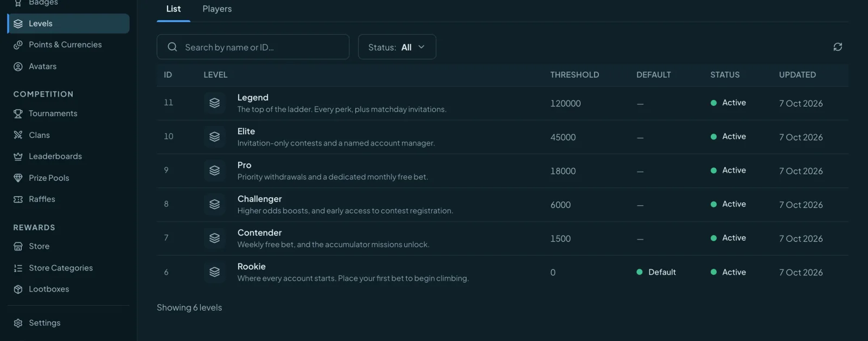Open the Challenger level
The height and width of the screenshot is (341, 868).
pyautogui.click(x=502, y=205)
